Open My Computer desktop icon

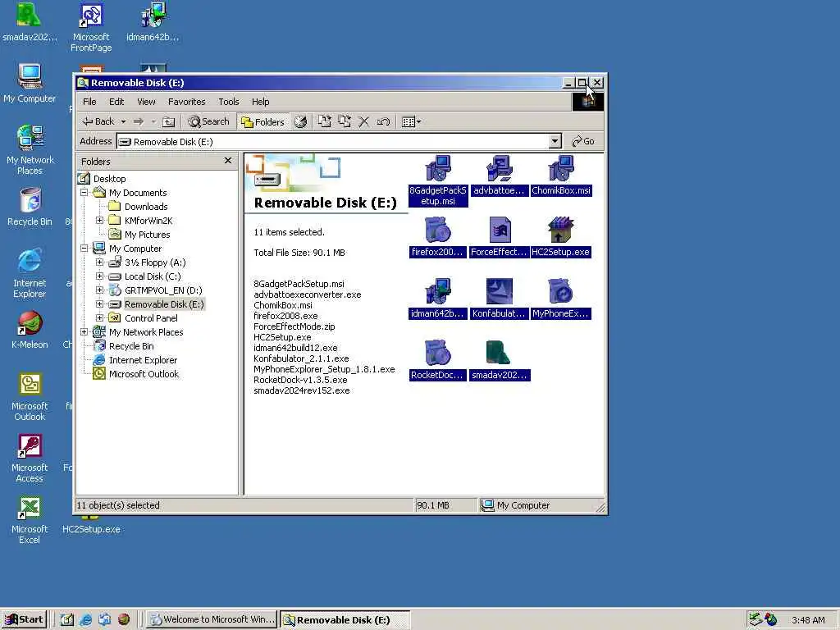(x=30, y=83)
